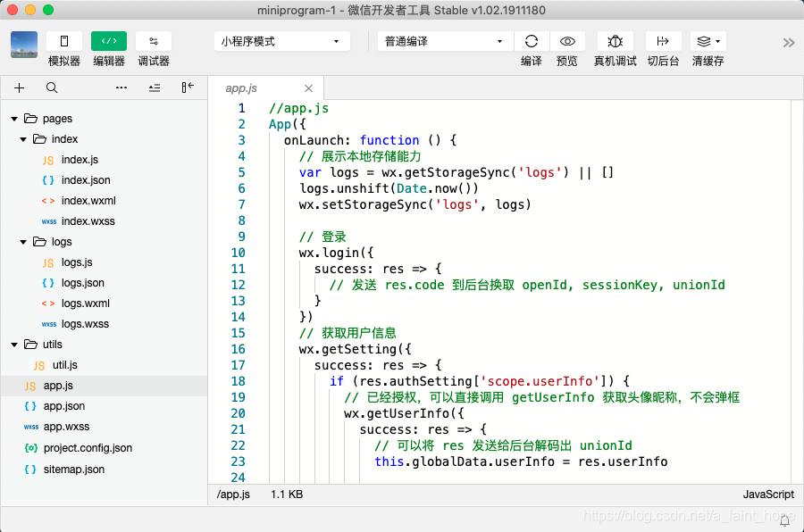804x532 pixels.
Task: Open logs.json in file tree
Action: click(104, 283)
